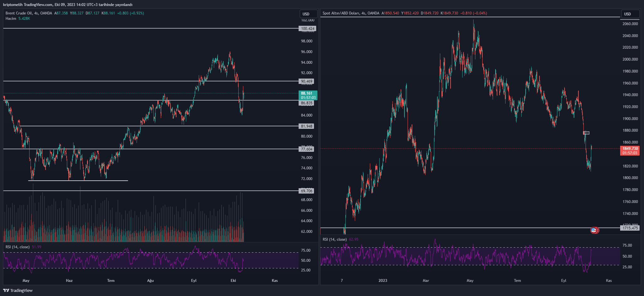Click RSI (14, close) 51.99 indicator label
Image resolution: width=644 pixels, height=296 pixels.
[23, 247]
